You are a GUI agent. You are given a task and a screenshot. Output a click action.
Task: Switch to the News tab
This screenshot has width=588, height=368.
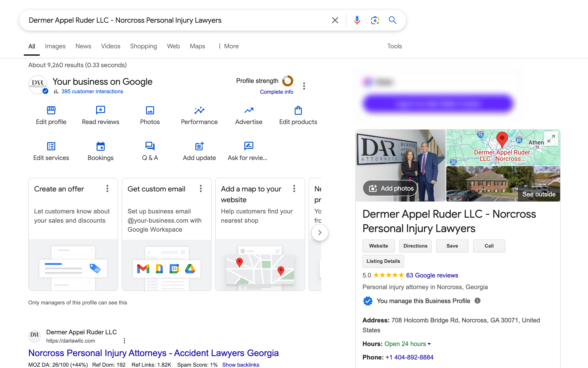click(x=83, y=46)
